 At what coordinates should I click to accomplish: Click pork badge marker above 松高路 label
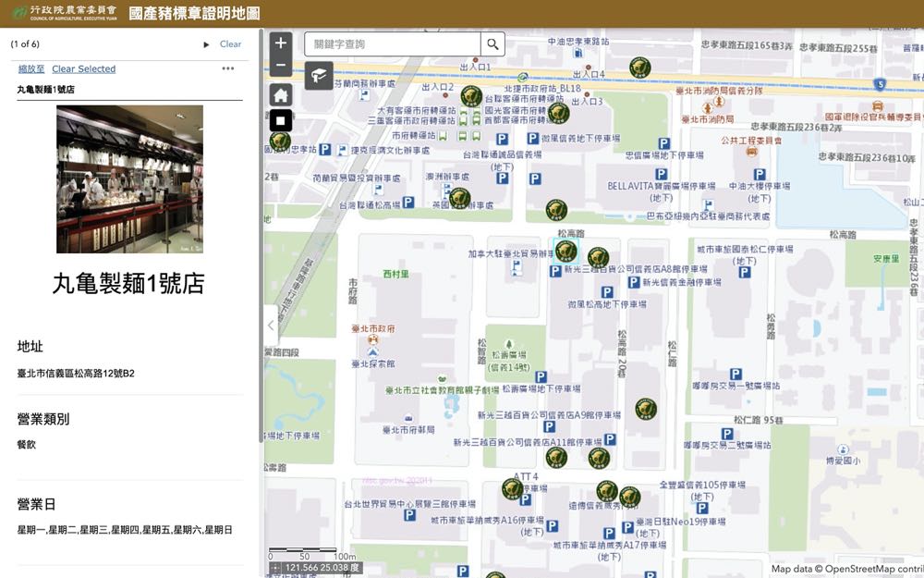click(x=556, y=210)
